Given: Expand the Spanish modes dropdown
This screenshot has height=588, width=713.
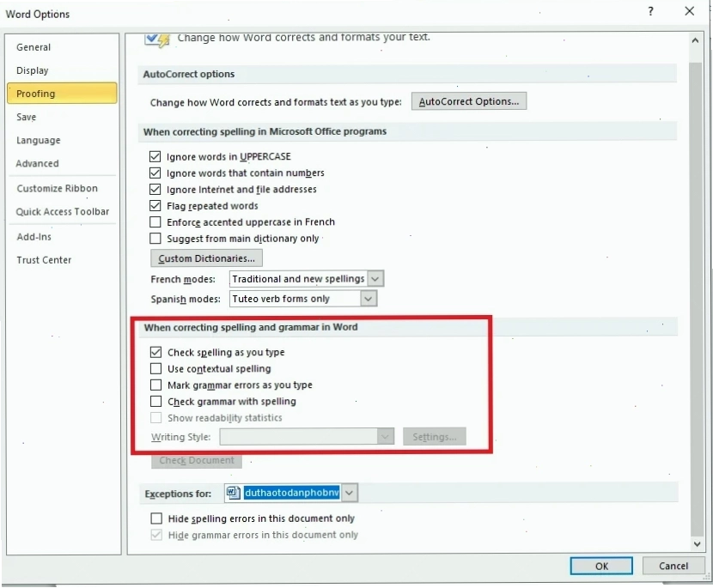Looking at the screenshot, I should (369, 299).
